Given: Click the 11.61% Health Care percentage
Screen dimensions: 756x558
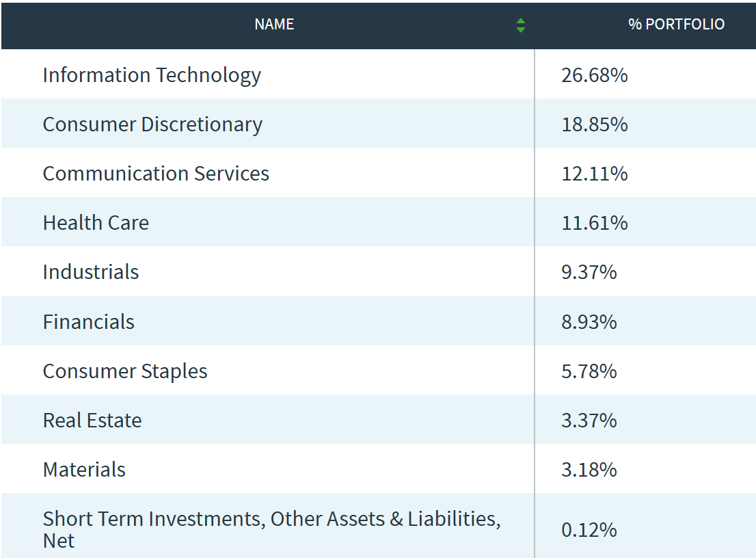Looking at the screenshot, I should pos(591,222).
